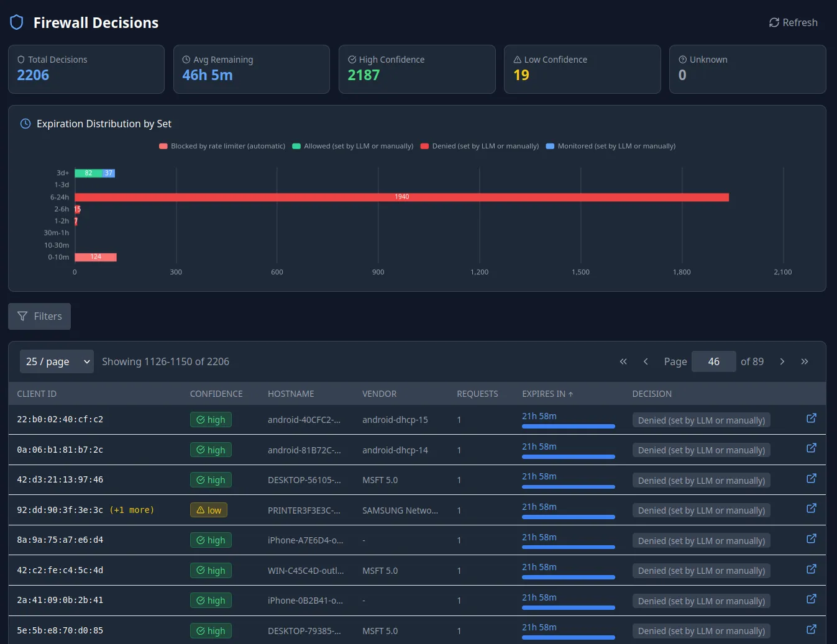Viewport: 837px width, 644px height.
Task: Toggle the Denied legend entry
Action: click(480, 146)
